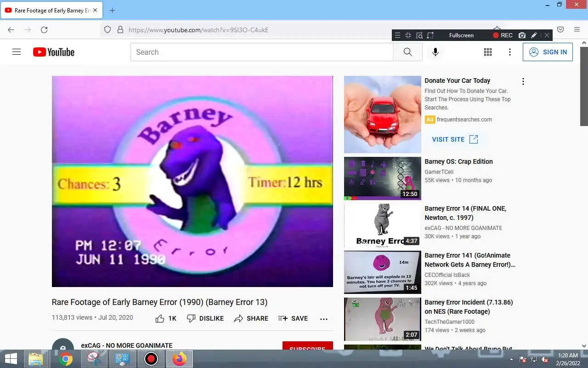
Task: Start voice search with microphone icon
Action: 435,52
